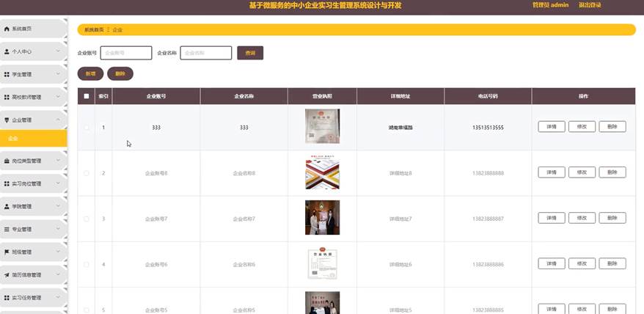The width and height of the screenshot is (644, 314).
Task: Expand the 学院管理 menu chevron
Action: [x=58, y=206]
